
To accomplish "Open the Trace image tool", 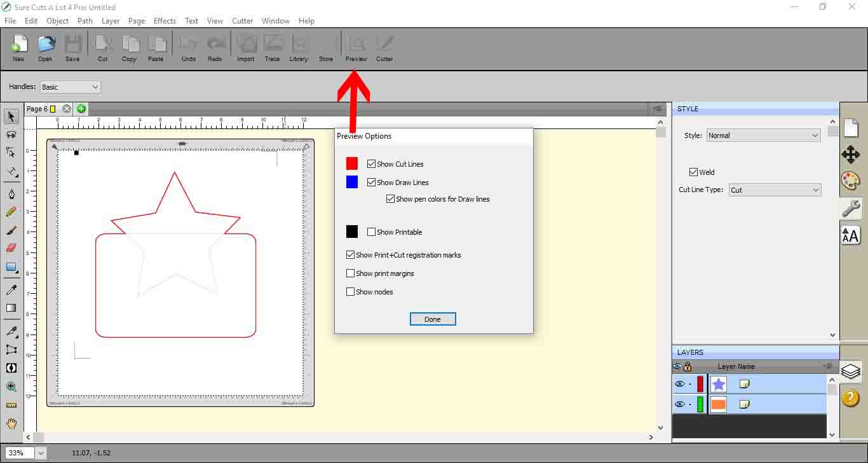I will 272,48.
